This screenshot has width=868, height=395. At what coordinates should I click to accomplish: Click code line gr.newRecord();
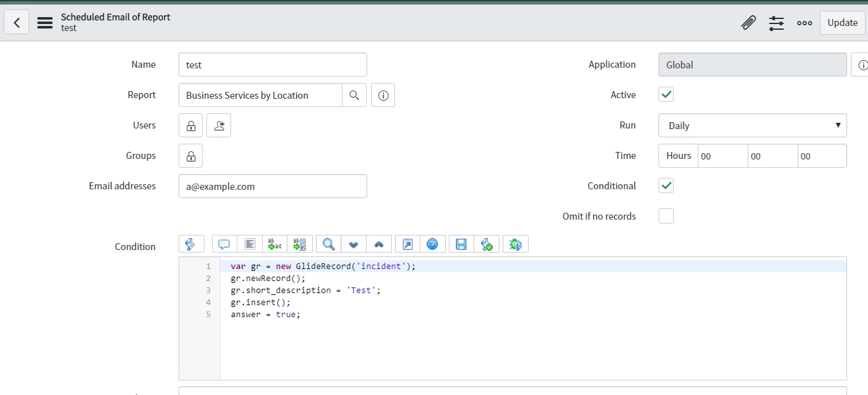[x=268, y=279]
